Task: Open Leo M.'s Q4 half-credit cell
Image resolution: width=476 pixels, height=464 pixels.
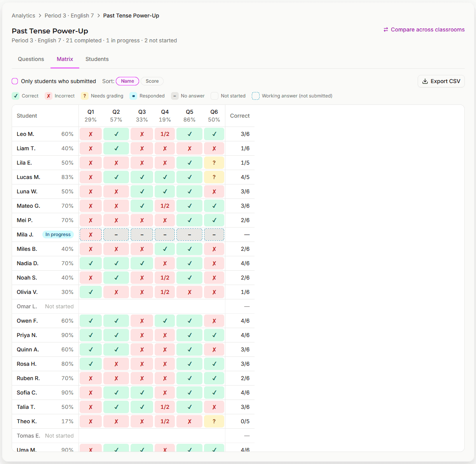Action: [x=165, y=134]
